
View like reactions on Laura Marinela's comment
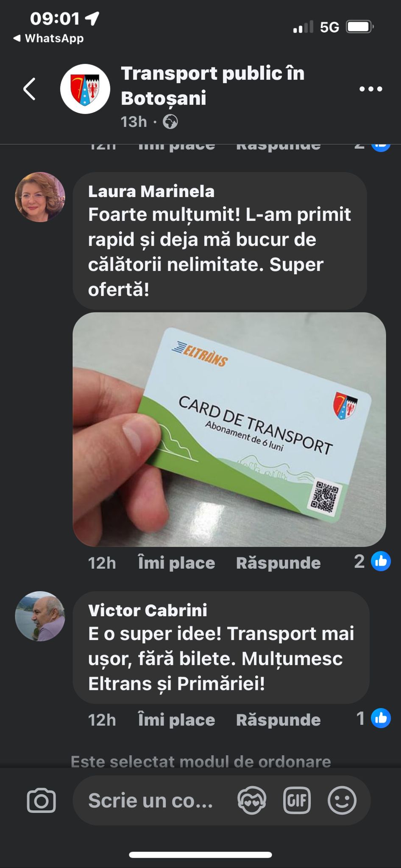[x=372, y=562]
